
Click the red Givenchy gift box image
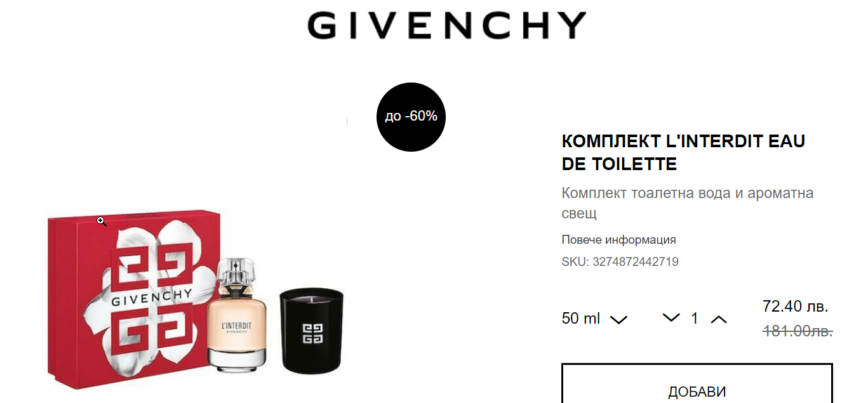(130, 298)
